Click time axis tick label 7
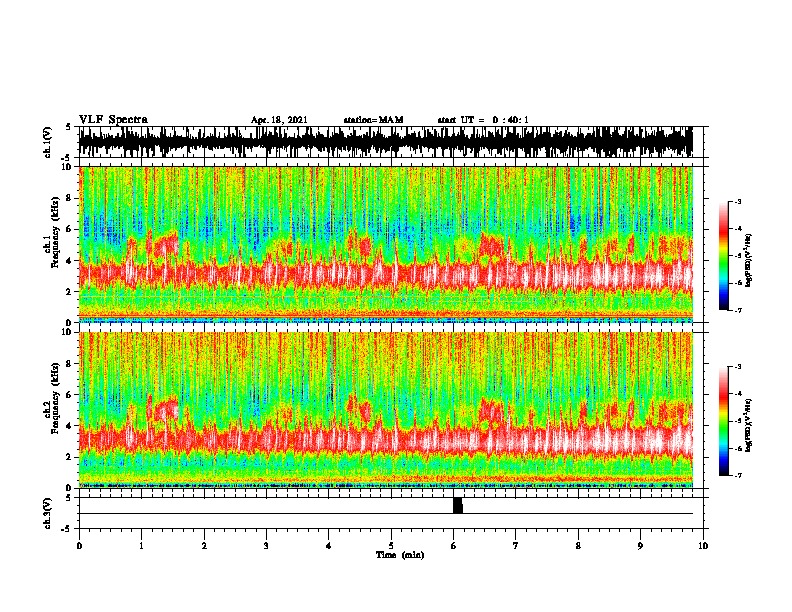 [516, 546]
